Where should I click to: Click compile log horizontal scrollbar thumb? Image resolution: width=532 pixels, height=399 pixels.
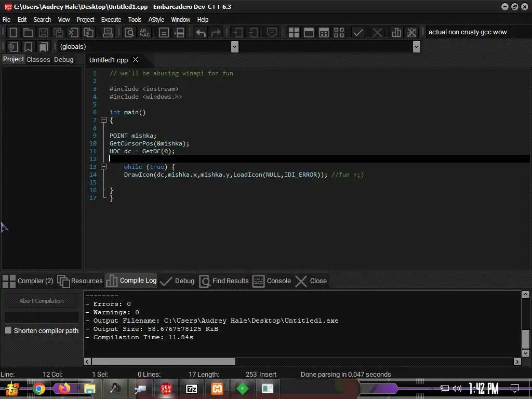point(164,362)
